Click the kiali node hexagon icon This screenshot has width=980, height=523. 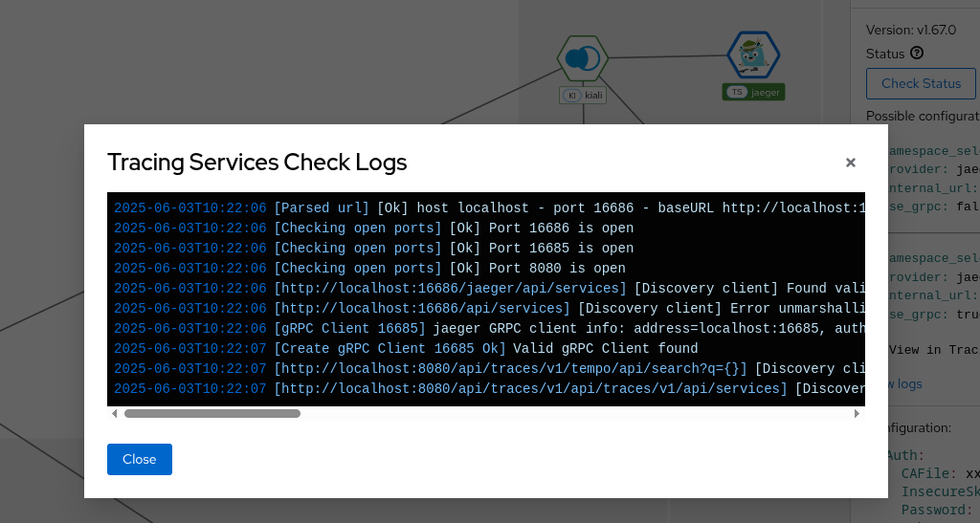coord(583,58)
